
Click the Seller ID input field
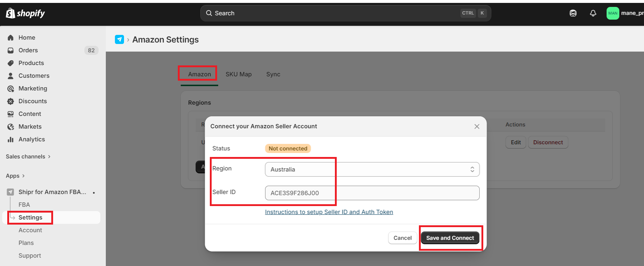372,193
